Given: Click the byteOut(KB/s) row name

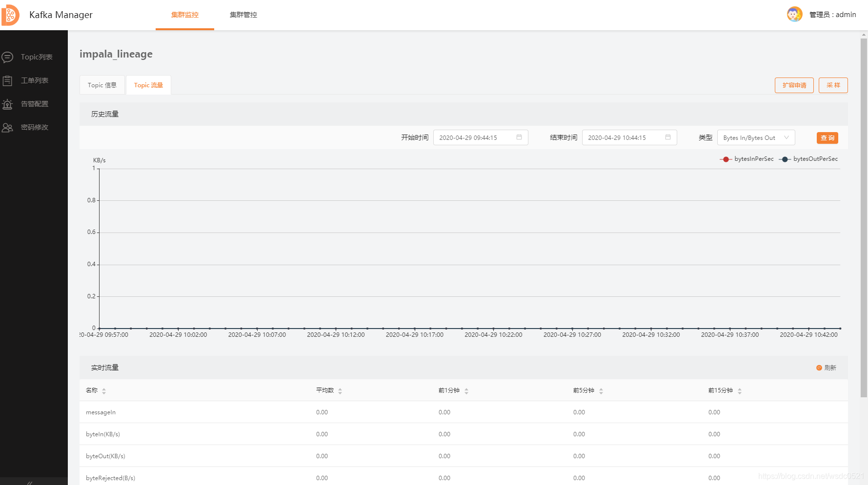Looking at the screenshot, I should tap(105, 456).
